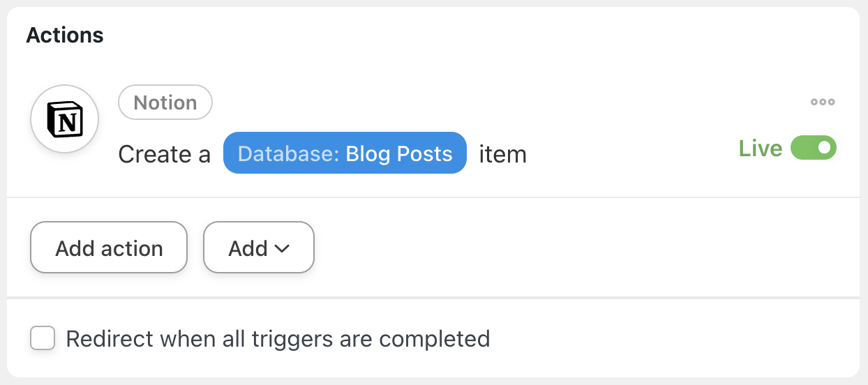
Task: Select the Actions section heading
Action: pos(65,35)
